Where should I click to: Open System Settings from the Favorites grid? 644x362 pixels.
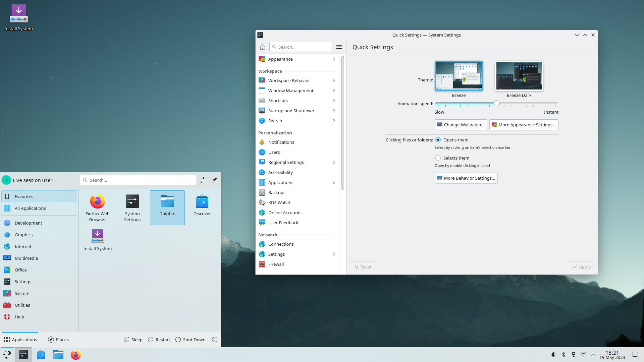coord(132,208)
